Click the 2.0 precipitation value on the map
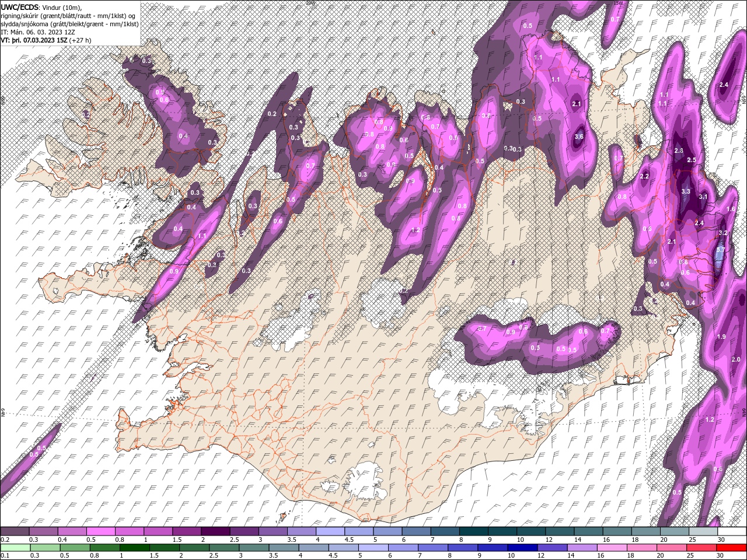The height and width of the screenshot is (560, 747). coord(736,360)
